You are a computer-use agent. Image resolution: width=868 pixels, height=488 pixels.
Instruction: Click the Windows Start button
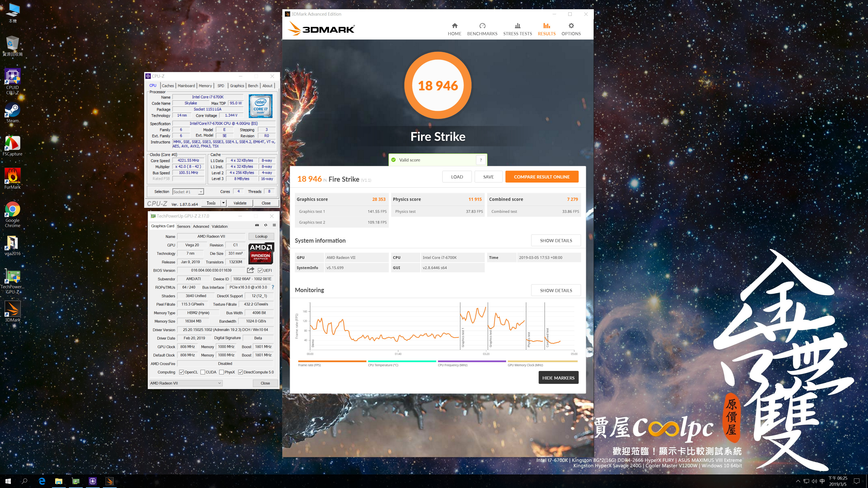(x=8, y=481)
